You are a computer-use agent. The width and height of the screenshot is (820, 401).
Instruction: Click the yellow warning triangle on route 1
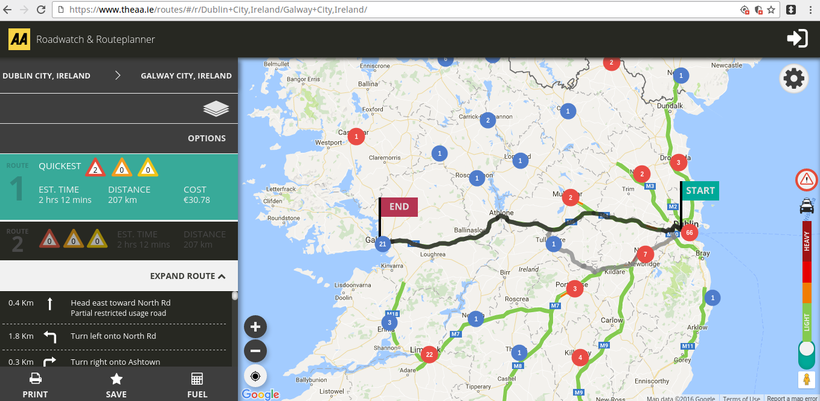click(148, 167)
